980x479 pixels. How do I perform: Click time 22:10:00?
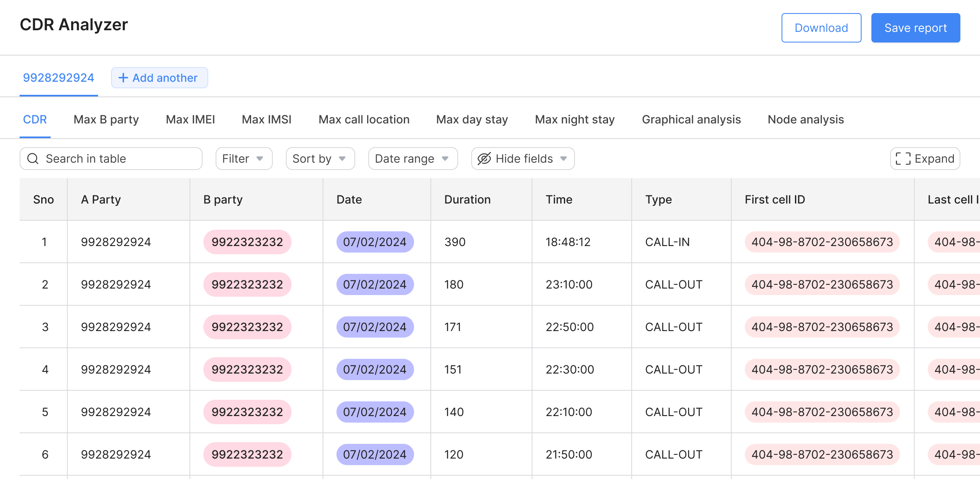[569, 412]
